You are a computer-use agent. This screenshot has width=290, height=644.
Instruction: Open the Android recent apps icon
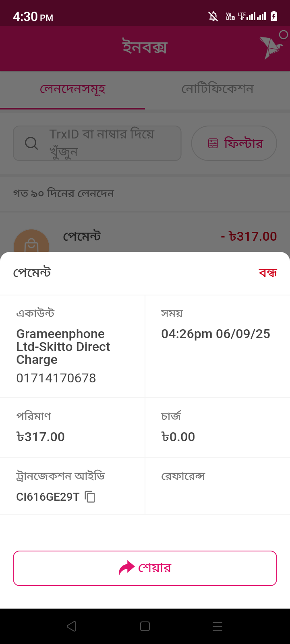(x=217, y=626)
